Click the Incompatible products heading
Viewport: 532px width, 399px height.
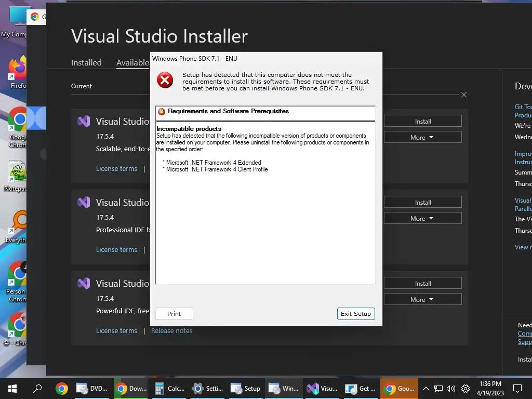pyautogui.click(x=189, y=129)
